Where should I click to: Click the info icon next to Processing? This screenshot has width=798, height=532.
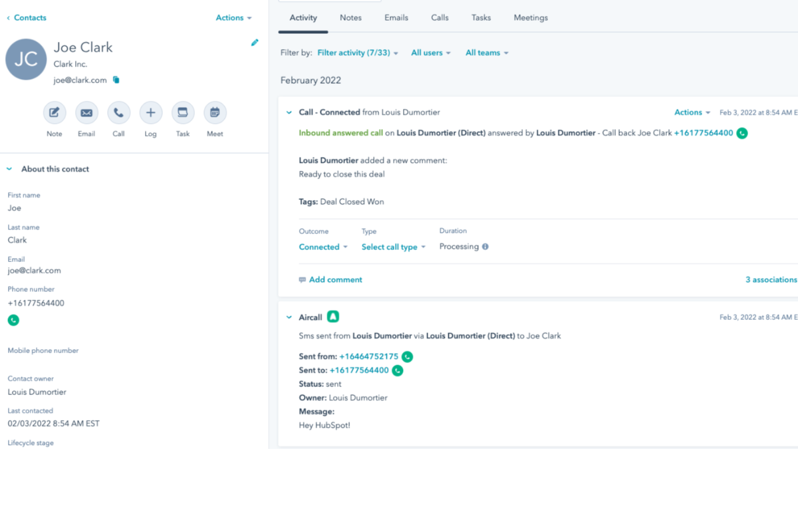[x=485, y=247]
